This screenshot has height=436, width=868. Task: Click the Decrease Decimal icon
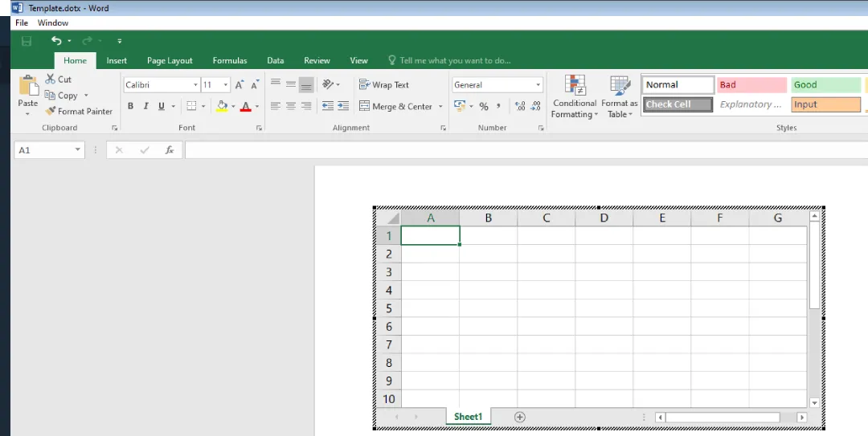535,106
